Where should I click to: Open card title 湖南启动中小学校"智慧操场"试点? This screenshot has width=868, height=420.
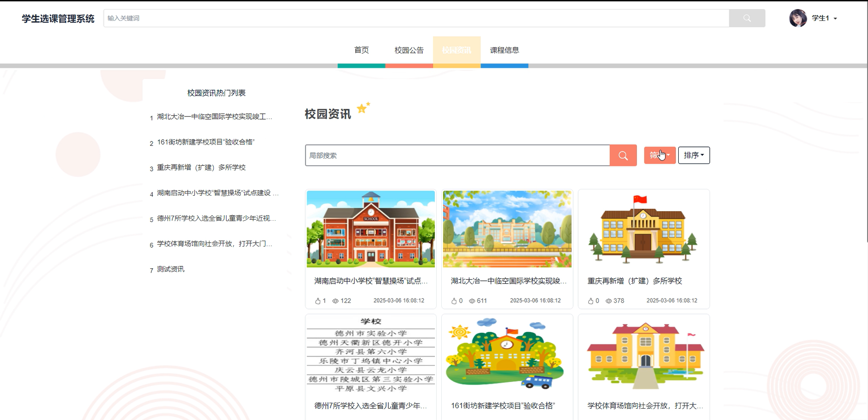pyautogui.click(x=371, y=281)
